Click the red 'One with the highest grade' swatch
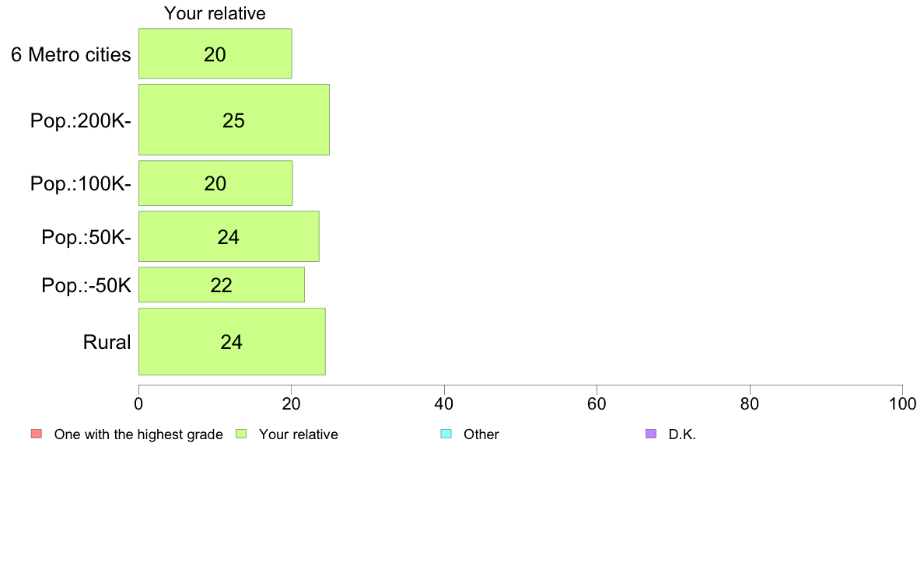This screenshot has width=924, height=572. point(37,434)
